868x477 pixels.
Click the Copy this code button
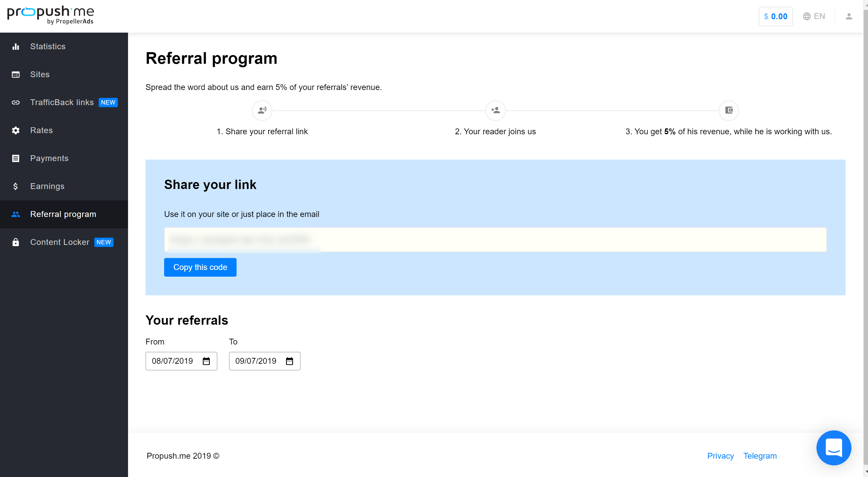point(200,267)
